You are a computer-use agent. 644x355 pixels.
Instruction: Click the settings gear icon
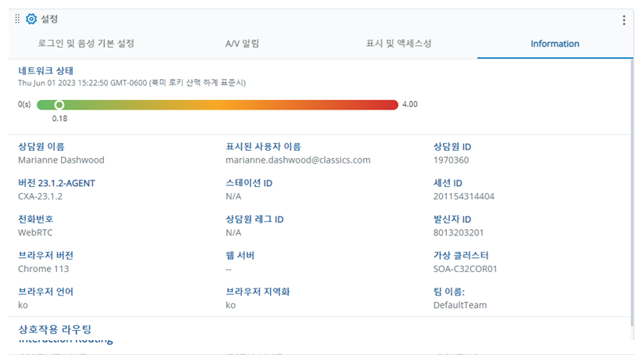pos(31,19)
